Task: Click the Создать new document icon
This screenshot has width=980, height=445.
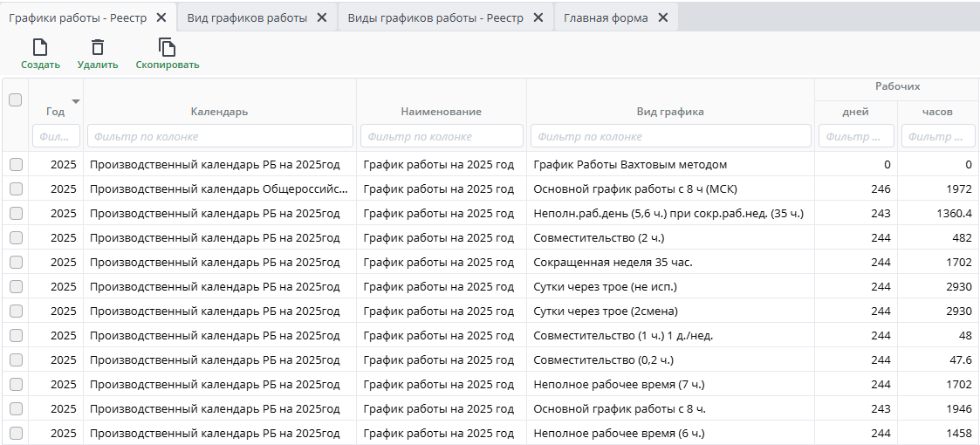Action: (x=40, y=47)
